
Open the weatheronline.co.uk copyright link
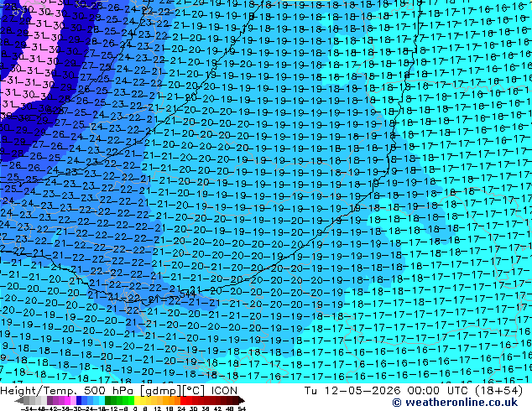click(x=455, y=403)
